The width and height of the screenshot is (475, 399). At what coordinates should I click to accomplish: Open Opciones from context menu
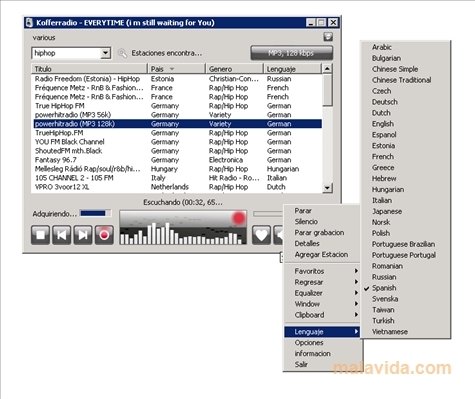tap(322, 343)
